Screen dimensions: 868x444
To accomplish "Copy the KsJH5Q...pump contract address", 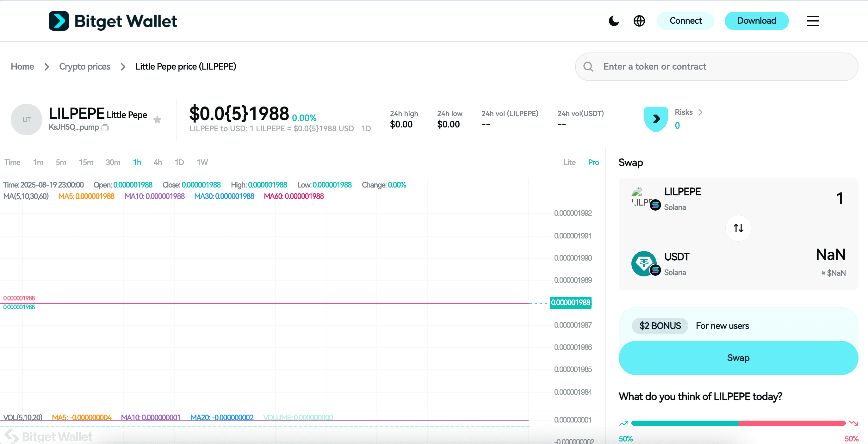I will point(105,128).
